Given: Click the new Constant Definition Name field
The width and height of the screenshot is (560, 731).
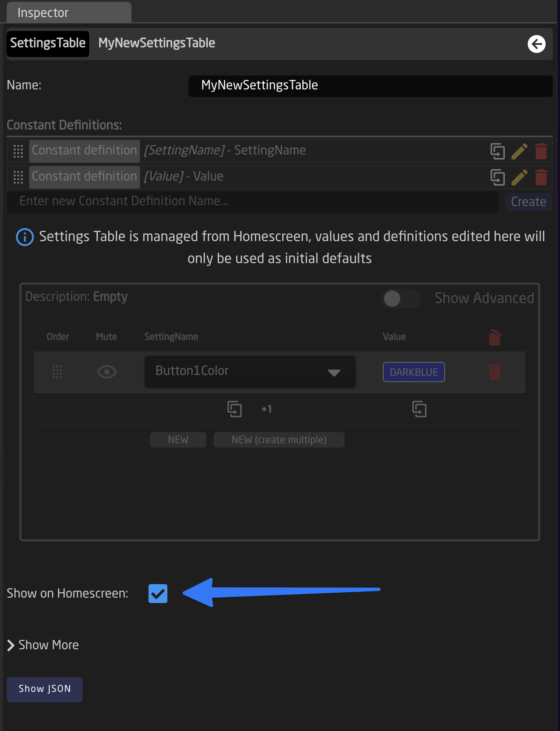Looking at the screenshot, I should point(252,202).
